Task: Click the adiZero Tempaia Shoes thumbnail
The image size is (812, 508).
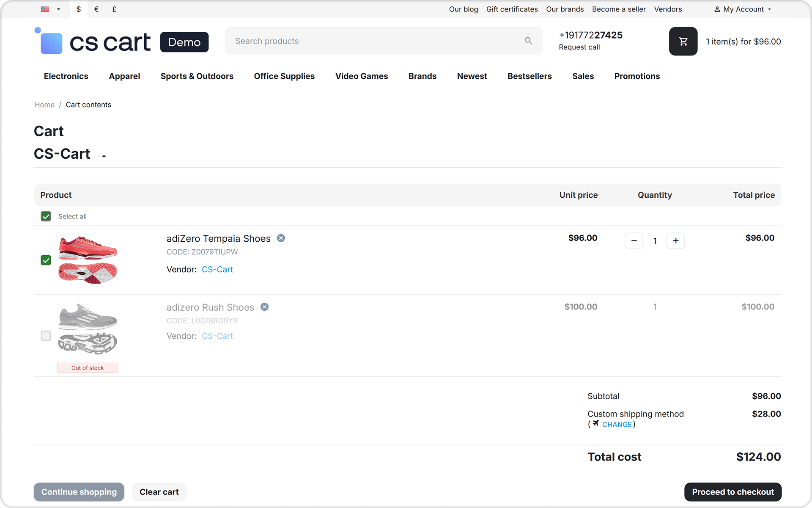Action: click(x=88, y=260)
